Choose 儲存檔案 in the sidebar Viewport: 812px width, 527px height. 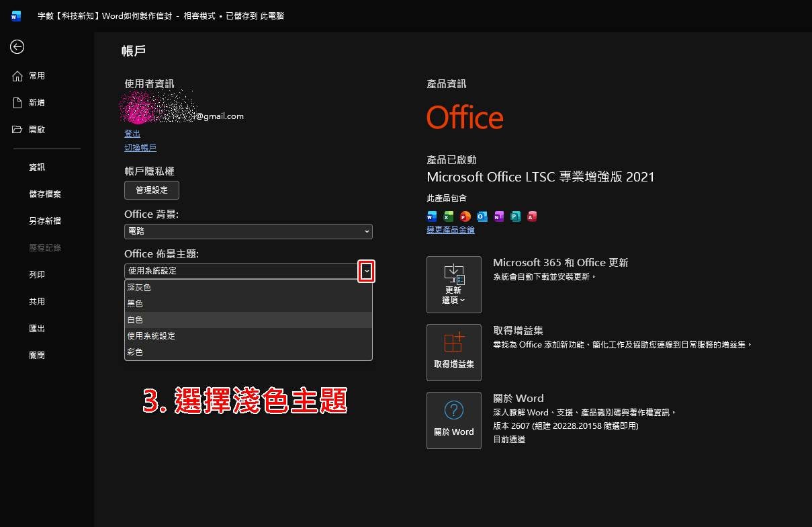(45, 194)
